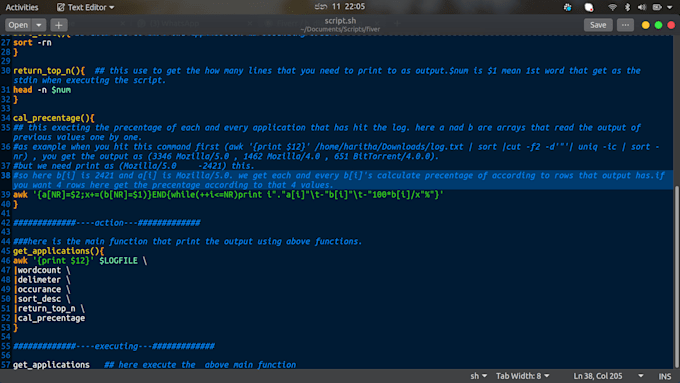Expand the system menu arrow in top bar
The image size is (680, 383).
click(670, 7)
